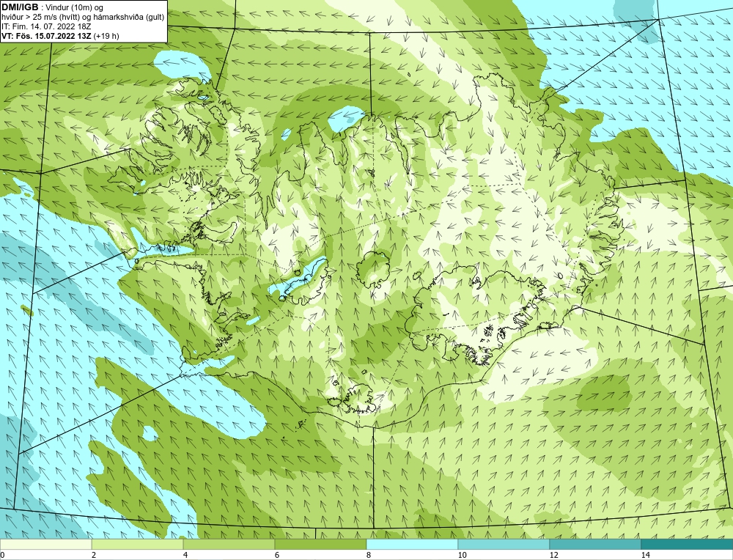Click the legend label '4'
Screen dimensions: 733x560
(x=185, y=555)
